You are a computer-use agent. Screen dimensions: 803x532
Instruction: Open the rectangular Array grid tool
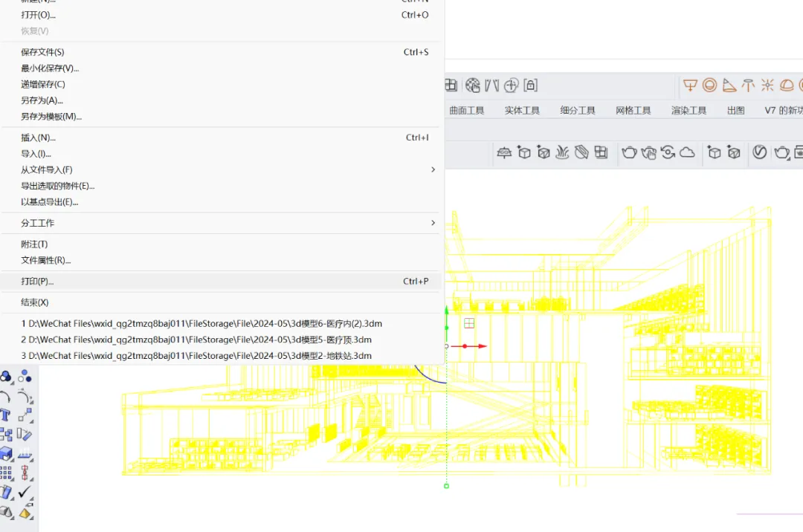pyautogui.click(x=6, y=473)
